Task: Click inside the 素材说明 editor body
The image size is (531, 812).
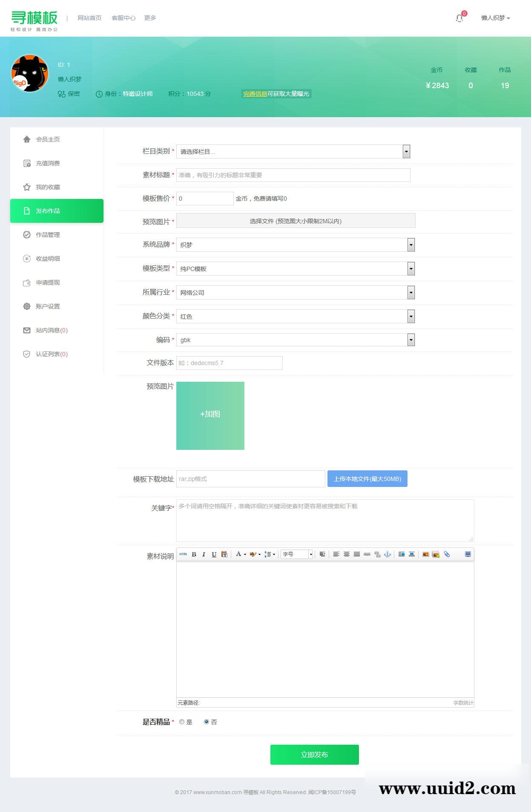Action: tap(325, 630)
